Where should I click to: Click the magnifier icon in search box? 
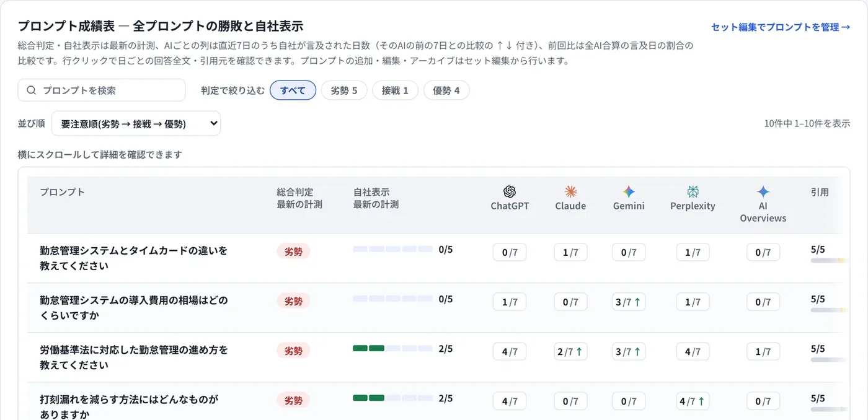[32, 90]
